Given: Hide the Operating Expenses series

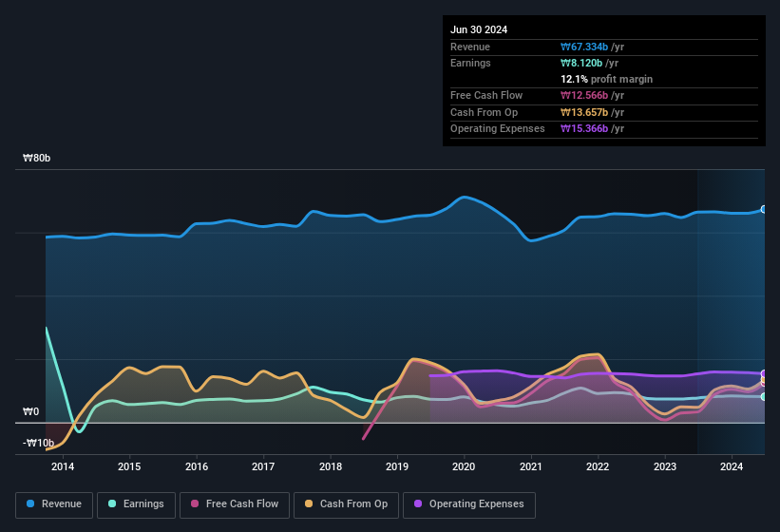Looking at the screenshot, I should tap(469, 504).
